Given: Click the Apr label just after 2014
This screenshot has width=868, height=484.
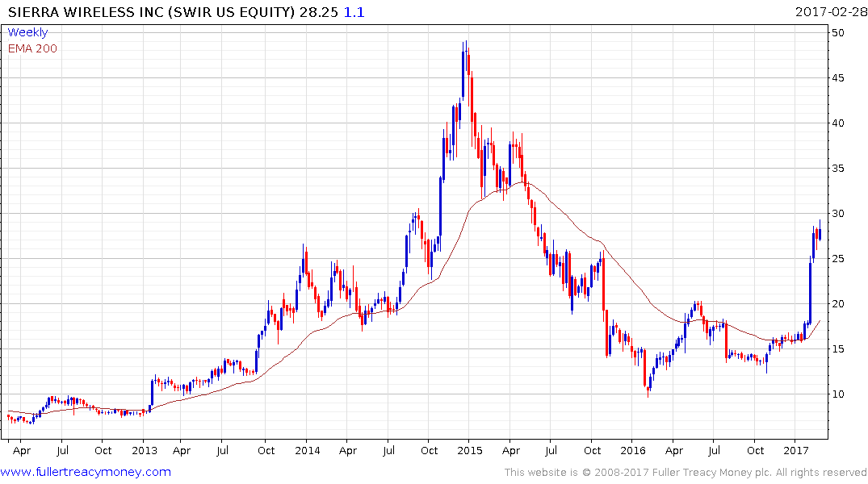Looking at the screenshot, I should click(348, 450).
